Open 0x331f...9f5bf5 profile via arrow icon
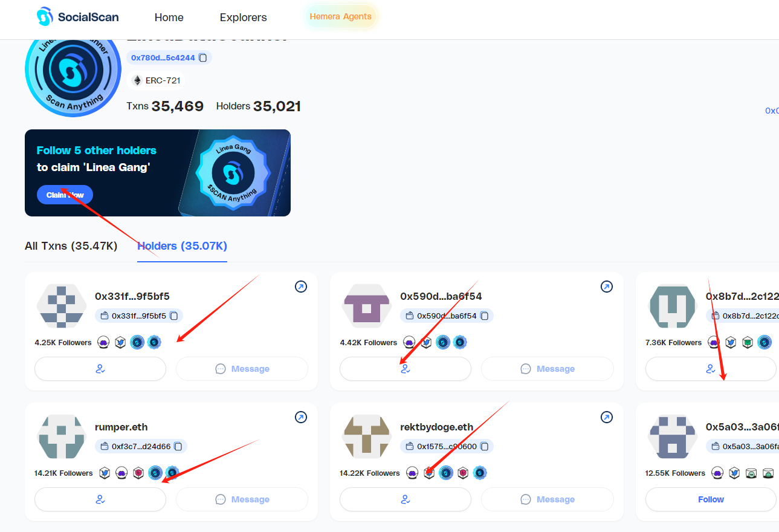 tap(301, 287)
